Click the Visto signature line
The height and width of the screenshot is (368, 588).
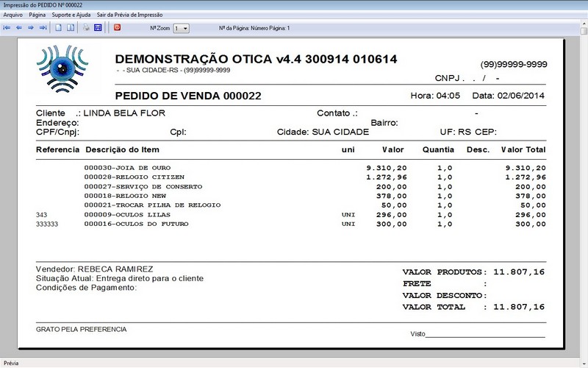point(478,334)
